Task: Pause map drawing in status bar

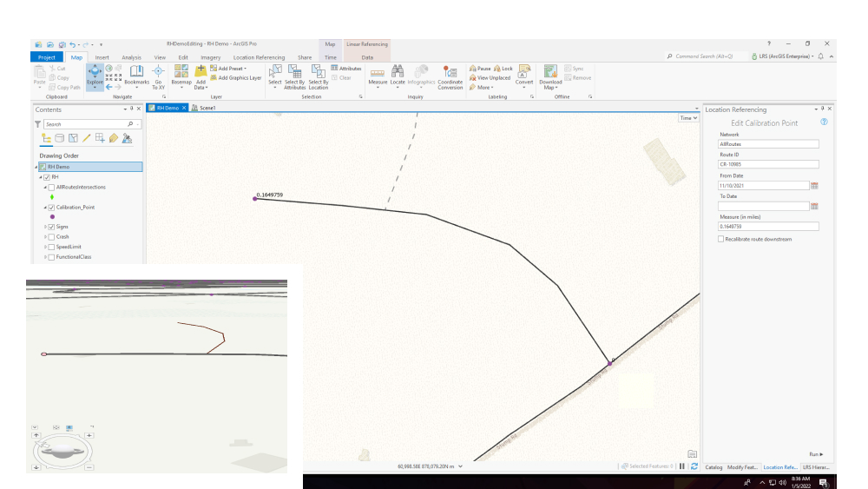Action: [682, 466]
